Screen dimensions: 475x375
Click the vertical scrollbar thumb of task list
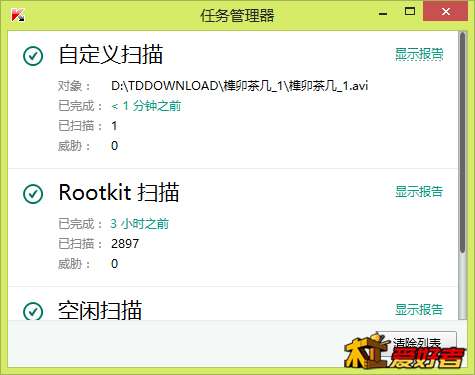[x=462, y=142]
